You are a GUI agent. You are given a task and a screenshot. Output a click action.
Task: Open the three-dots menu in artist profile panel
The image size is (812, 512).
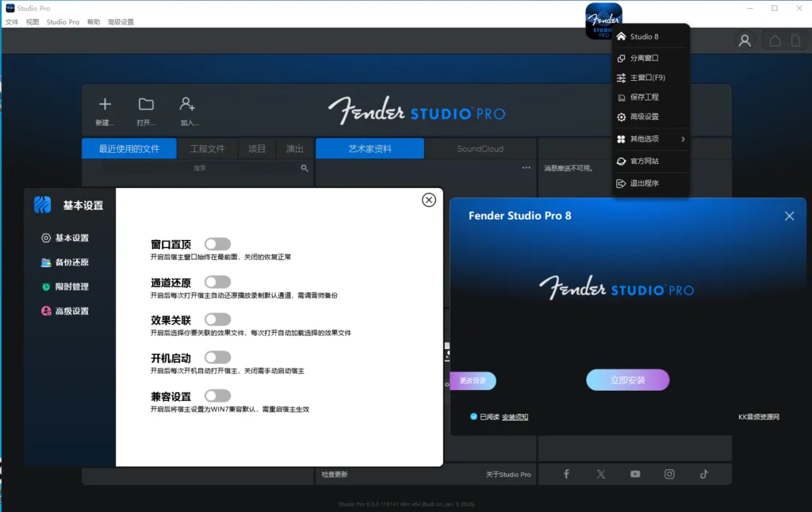click(x=527, y=167)
